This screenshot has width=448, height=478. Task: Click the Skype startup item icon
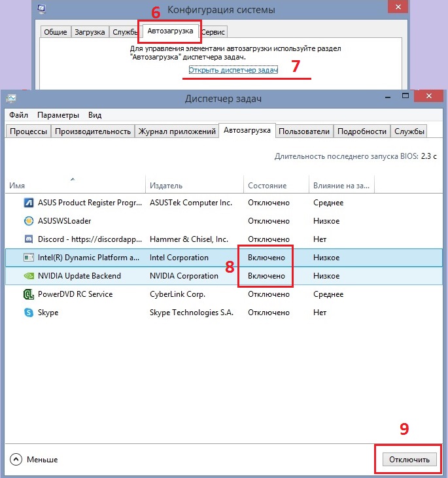[x=29, y=313]
